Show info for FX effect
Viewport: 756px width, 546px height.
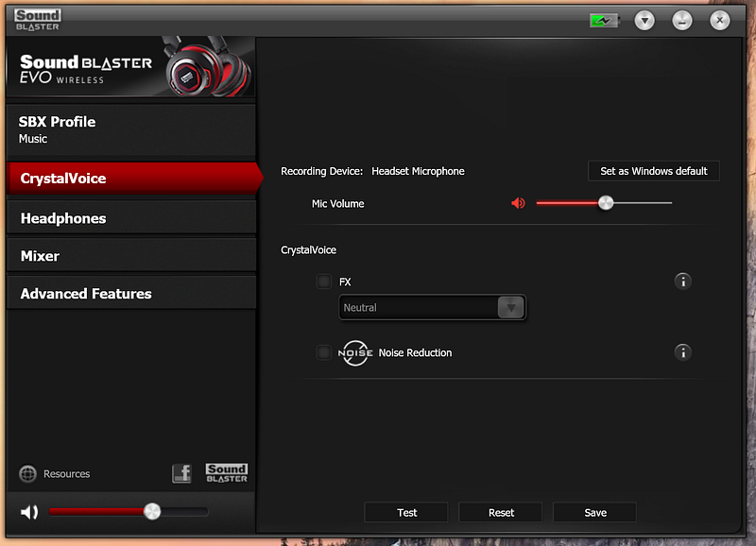click(682, 282)
